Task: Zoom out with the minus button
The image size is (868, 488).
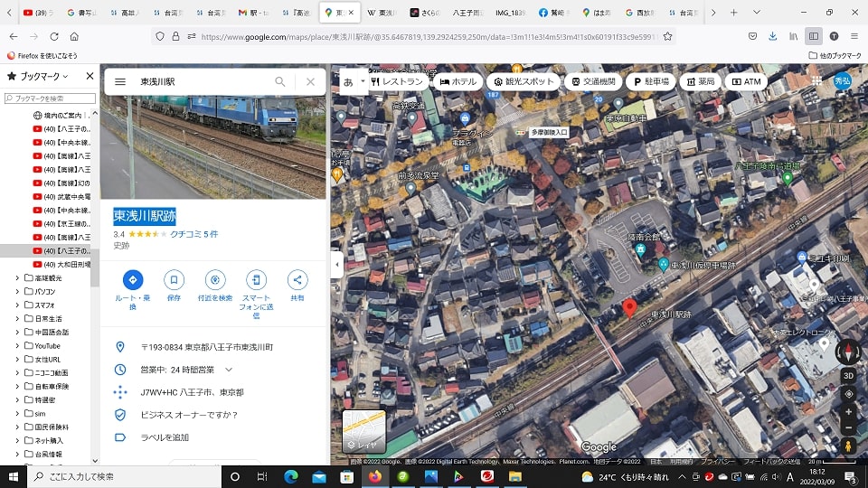Action: (x=848, y=427)
